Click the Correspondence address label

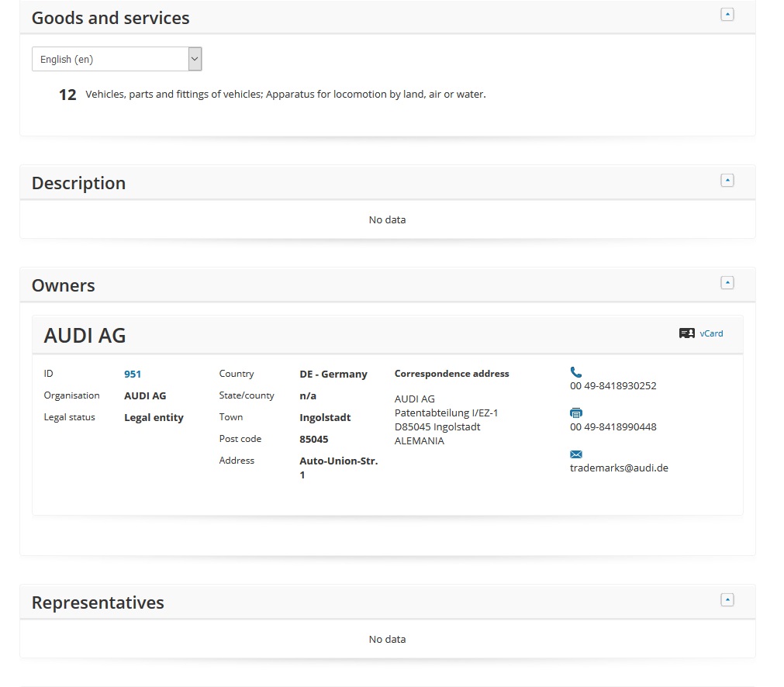(451, 374)
